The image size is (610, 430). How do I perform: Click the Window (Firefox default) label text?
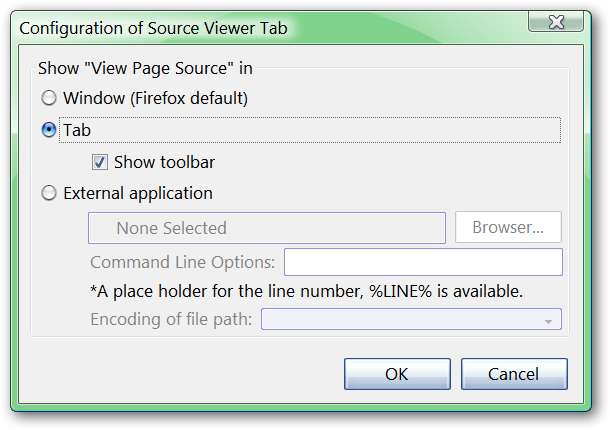point(155,99)
